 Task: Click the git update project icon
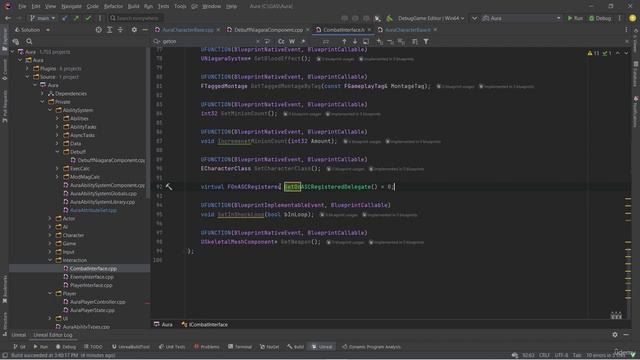tap(64, 18)
